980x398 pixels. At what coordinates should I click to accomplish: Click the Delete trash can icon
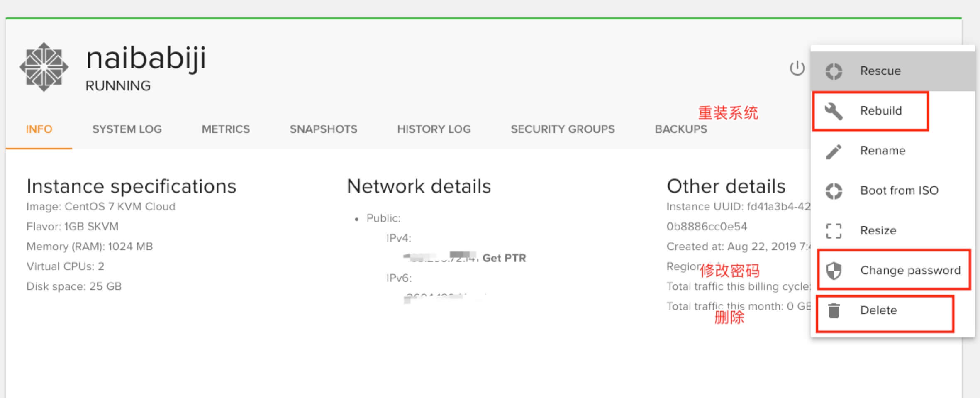tap(834, 310)
